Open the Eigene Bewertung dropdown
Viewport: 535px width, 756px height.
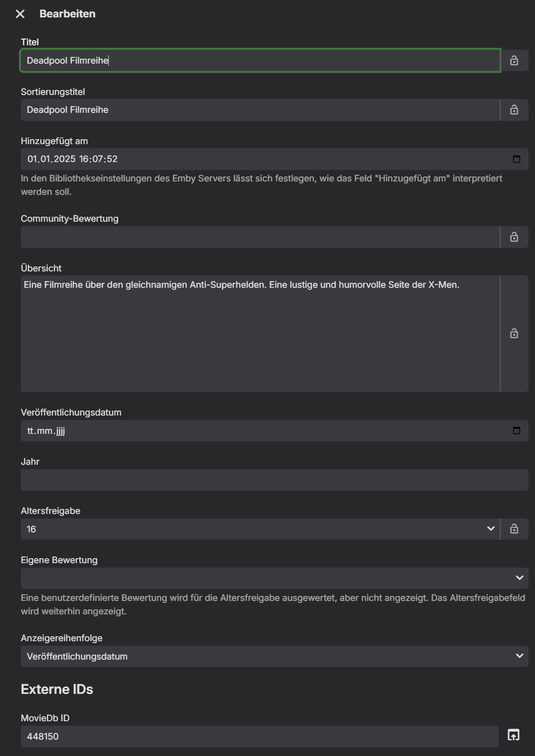pos(274,578)
